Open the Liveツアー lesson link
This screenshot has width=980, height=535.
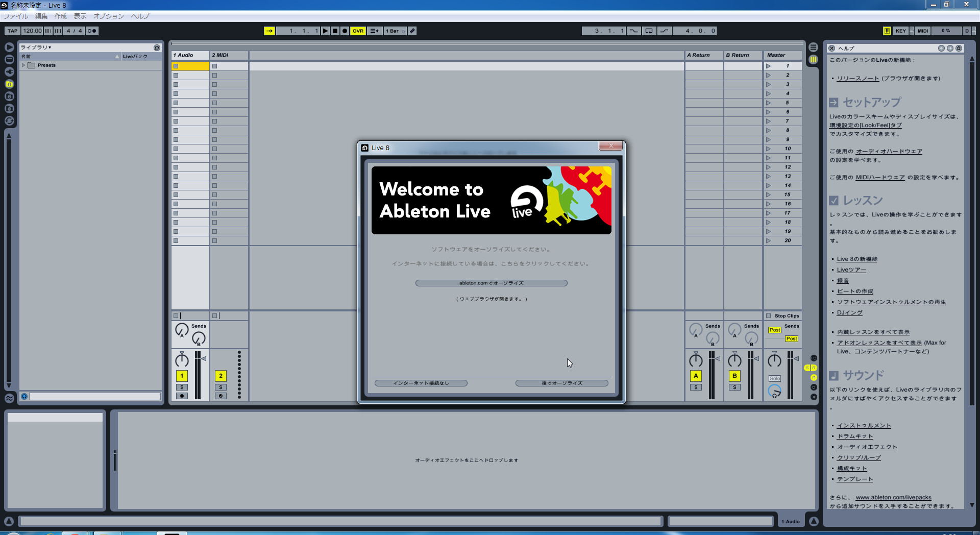851,270
